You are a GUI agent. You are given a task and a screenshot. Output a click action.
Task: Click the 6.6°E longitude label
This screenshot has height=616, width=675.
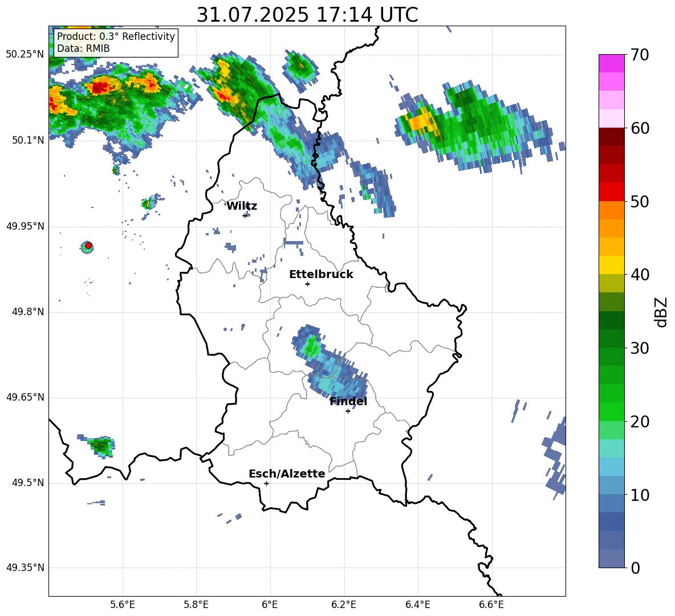pyautogui.click(x=491, y=605)
